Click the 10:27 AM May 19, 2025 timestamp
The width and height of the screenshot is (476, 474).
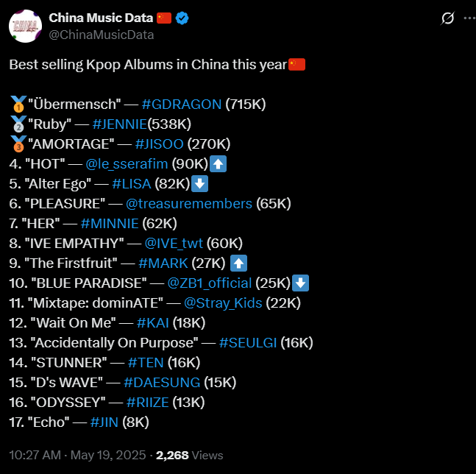pos(77,455)
